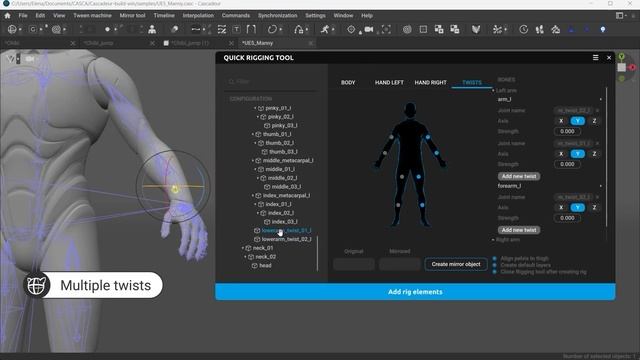Set first arm_l twist axis to Z
640x360 pixels.
pos(594,121)
